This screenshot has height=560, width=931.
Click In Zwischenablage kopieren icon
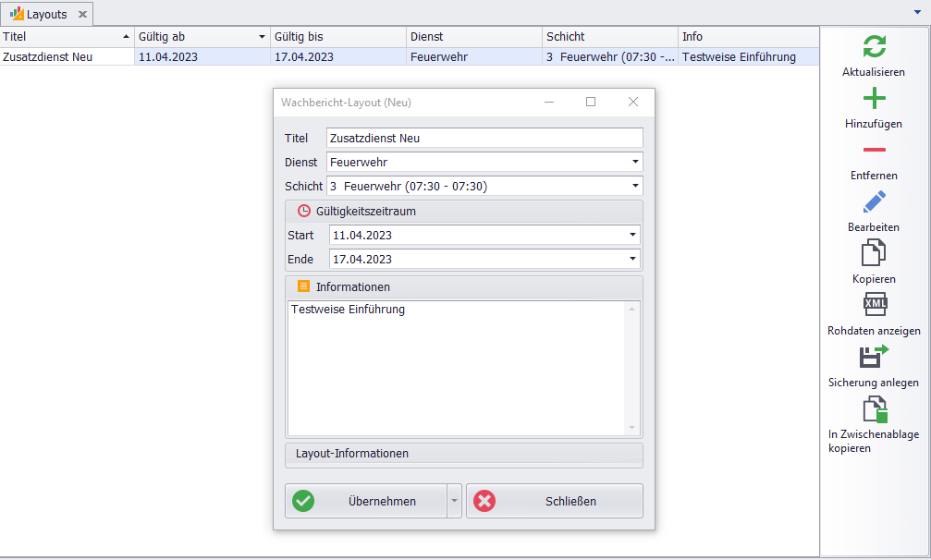coord(874,408)
